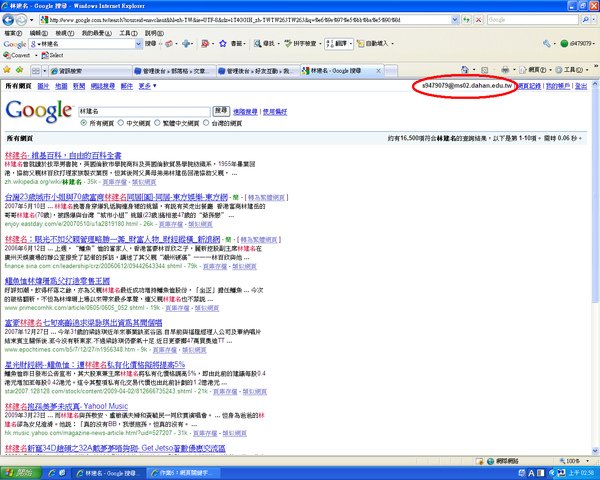600x480 pixels.
Task: Switch to the 資訊搜索 tab
Action: click(90, 71)
